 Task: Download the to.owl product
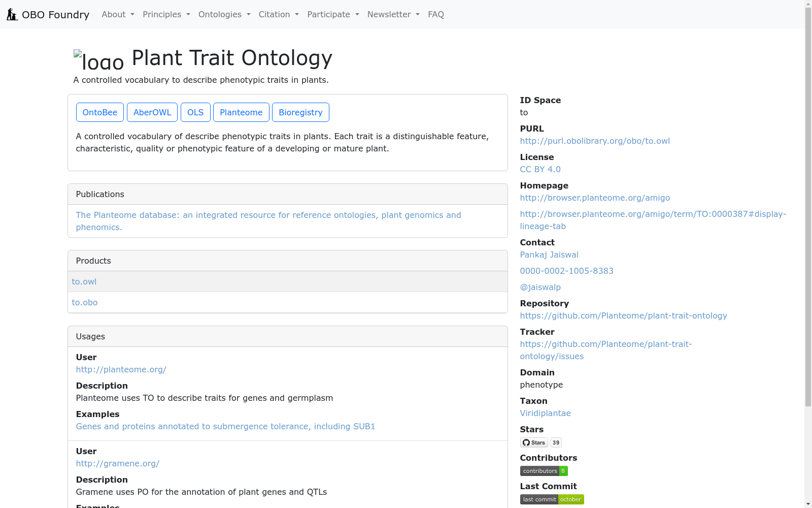[84, 281]
